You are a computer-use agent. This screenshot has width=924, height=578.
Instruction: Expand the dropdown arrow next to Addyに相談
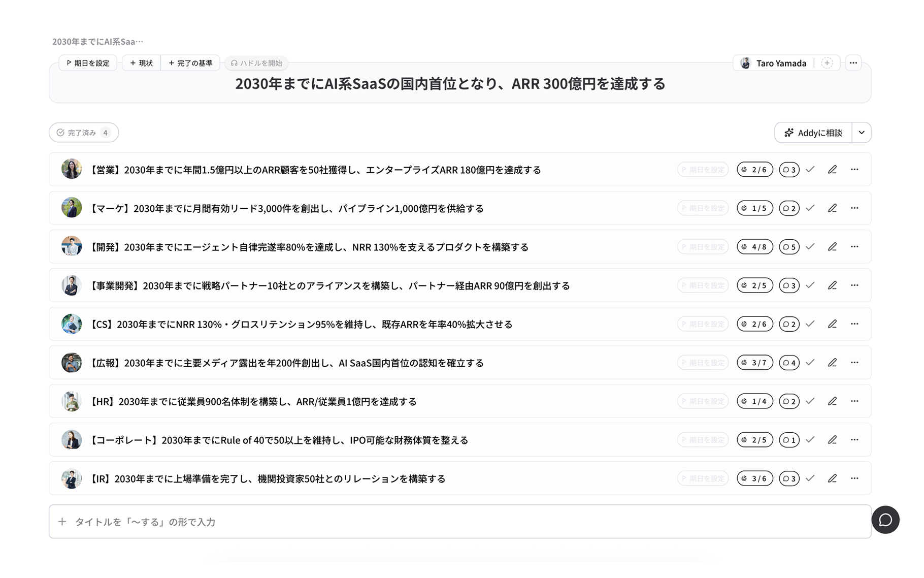862,133
